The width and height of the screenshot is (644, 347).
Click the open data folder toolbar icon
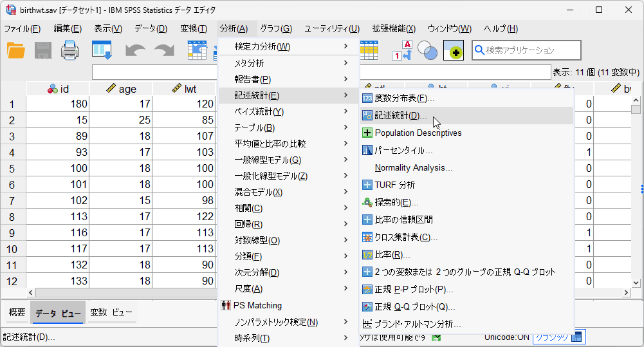click(x=16, y=51)
